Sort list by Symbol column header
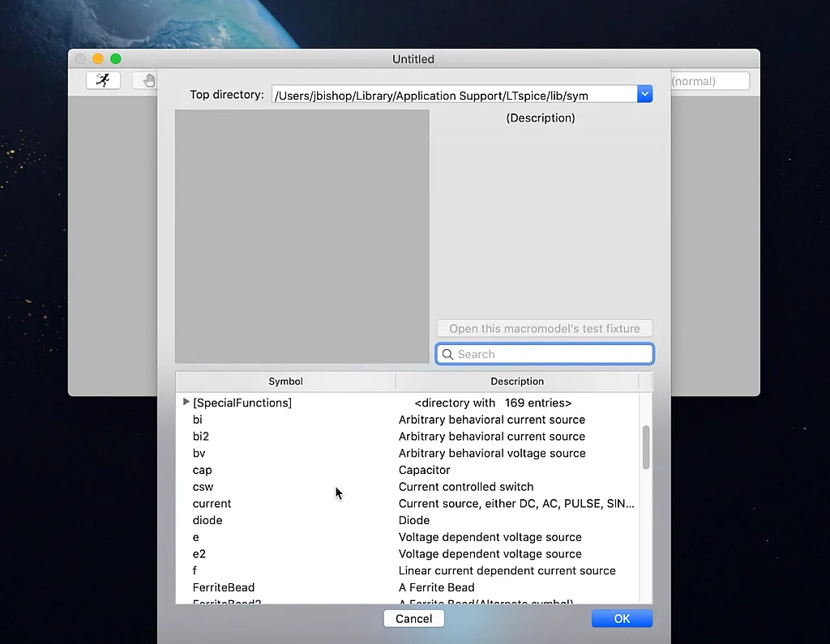 click(x=285, y=382)
